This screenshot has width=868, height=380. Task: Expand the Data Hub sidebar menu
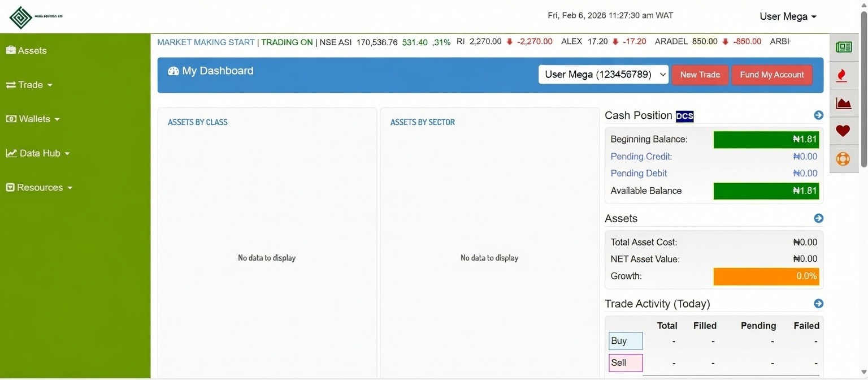(x=38, y=153)
